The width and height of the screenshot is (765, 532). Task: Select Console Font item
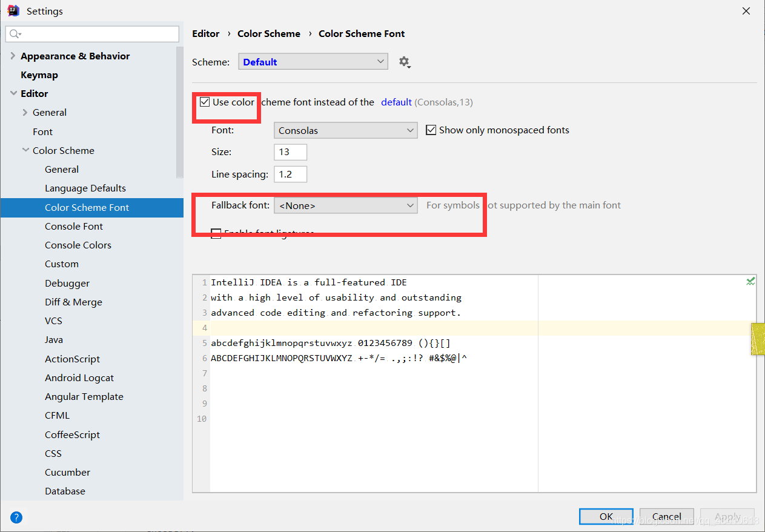click(74, 226)
